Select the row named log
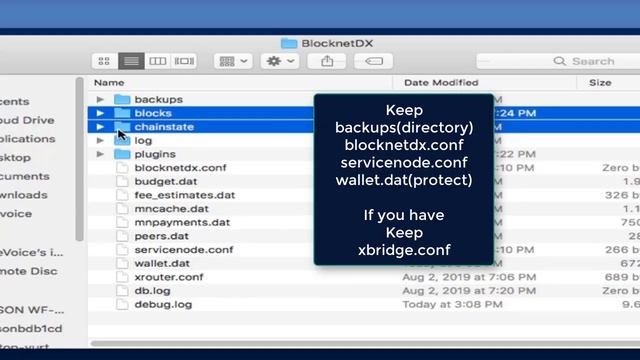The image size is (640, 360). click(x=364, y=140)
